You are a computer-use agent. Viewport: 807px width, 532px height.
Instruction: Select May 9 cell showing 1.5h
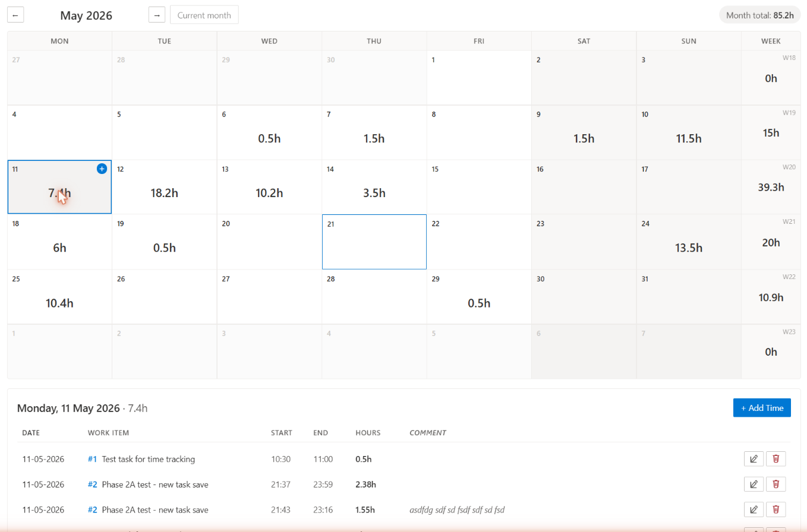[x=584, y=132]
